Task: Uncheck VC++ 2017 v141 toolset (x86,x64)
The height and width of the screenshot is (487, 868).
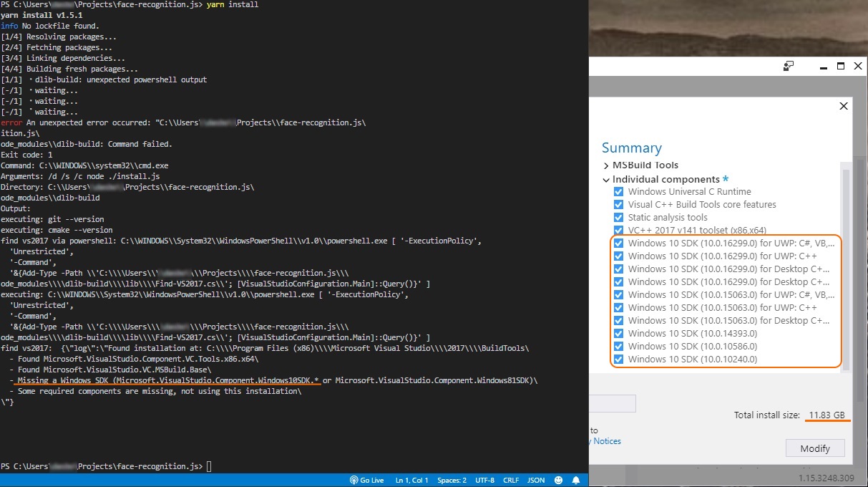Action: pos(618,230)
